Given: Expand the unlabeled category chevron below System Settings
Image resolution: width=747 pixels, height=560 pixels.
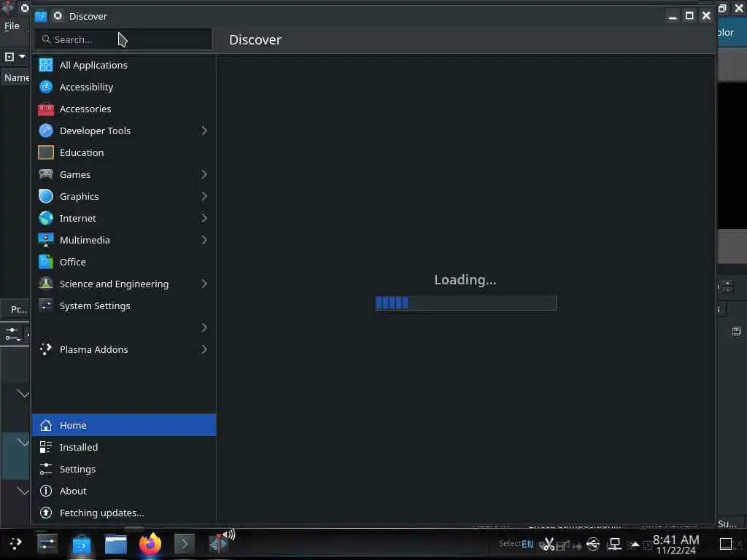Looking at the screenshot, I should click(x=204, y=327).
